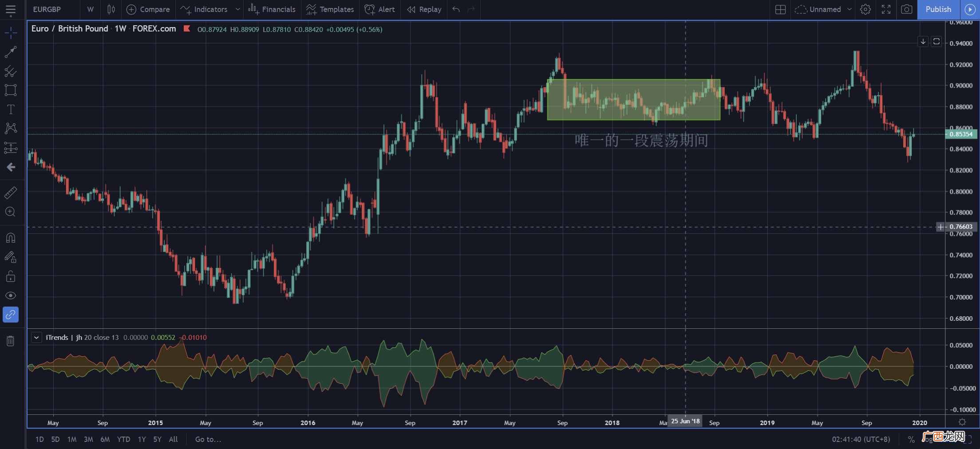Set range to 5Y
Image resolution: width=980 pixels, height=449 pixels.
point(157,439)
